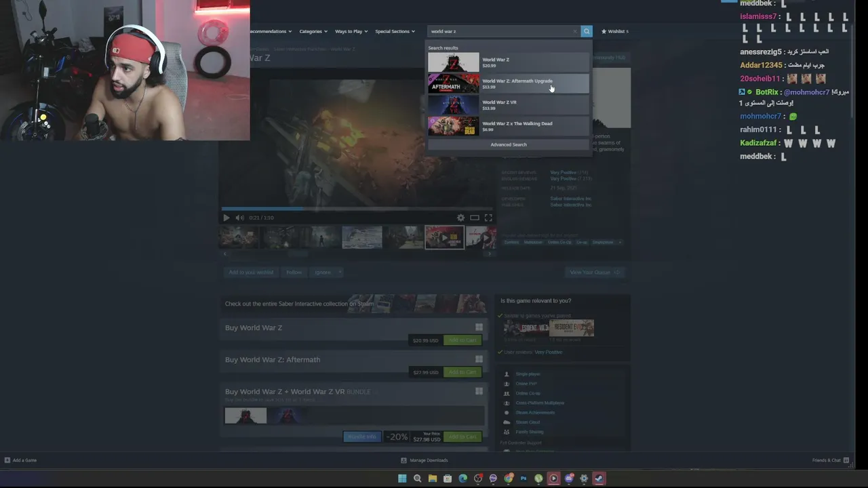Open Photoshop from the taskbar
The image size is (868, 488).
(x=524, y=479)
